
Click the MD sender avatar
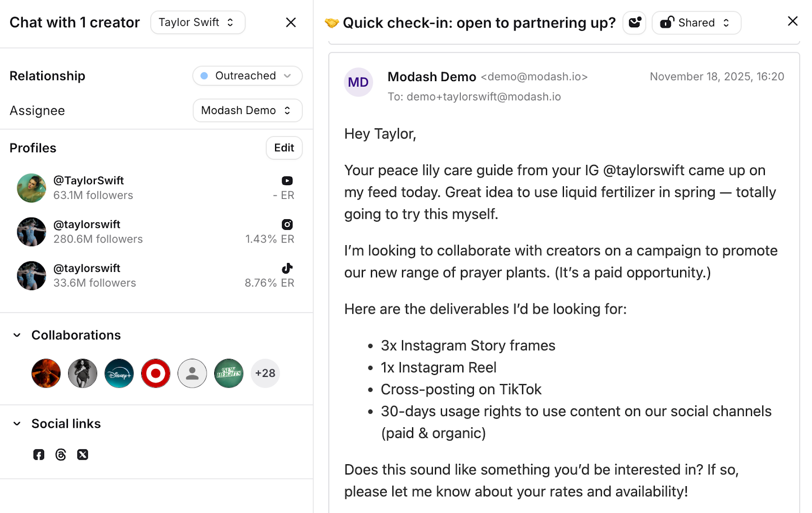coord(359,82)
